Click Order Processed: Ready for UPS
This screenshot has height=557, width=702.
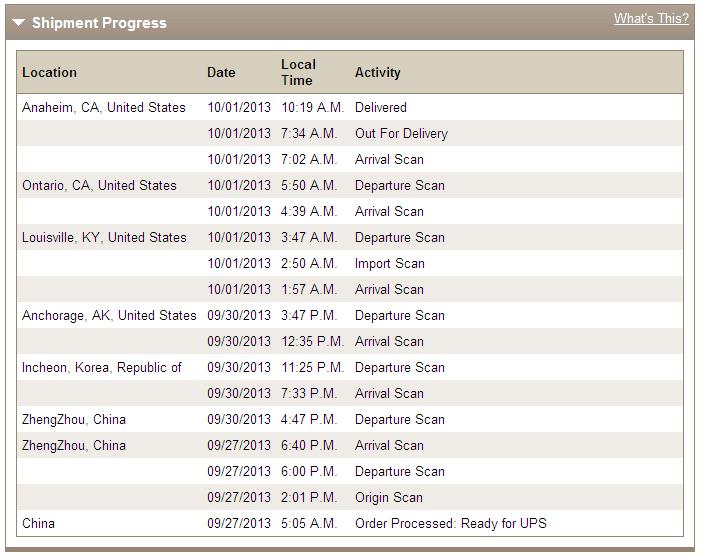[450, 523]
